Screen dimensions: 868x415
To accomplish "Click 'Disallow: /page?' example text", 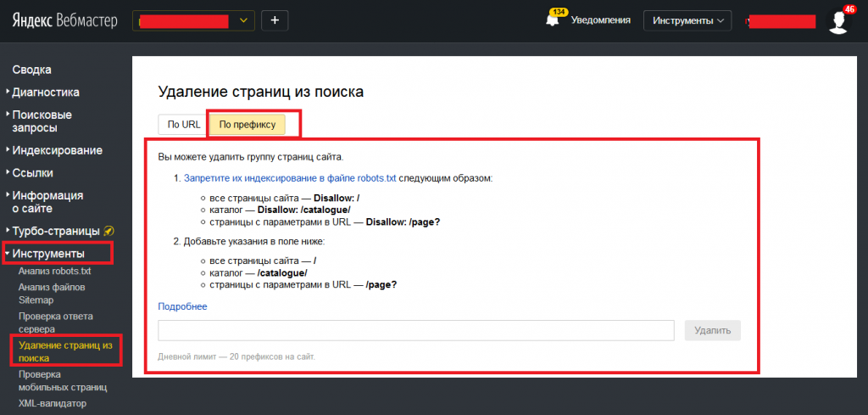I will click(x=403, y=222).
